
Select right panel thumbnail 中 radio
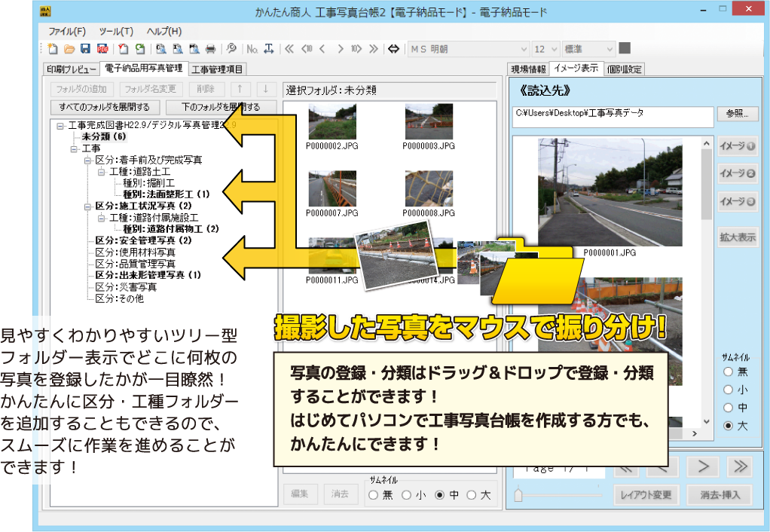pyautogui.click(x=729, y=408)
